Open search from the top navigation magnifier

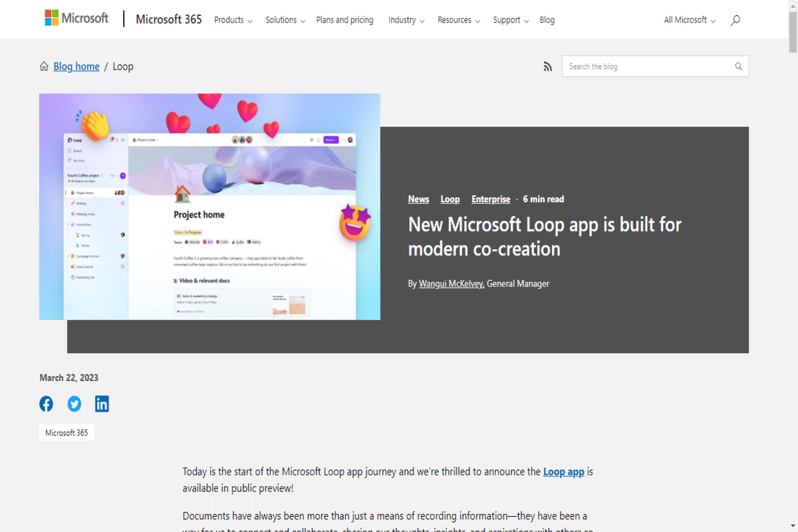point(735,20)
